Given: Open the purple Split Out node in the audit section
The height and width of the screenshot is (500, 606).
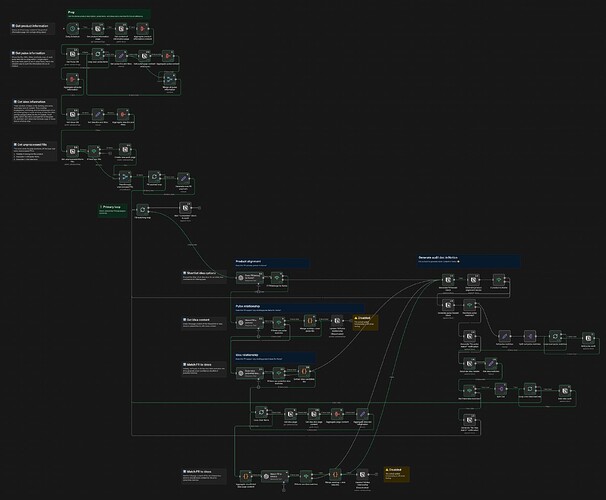Looking at the screenshot, I should [x=529, y=337].
